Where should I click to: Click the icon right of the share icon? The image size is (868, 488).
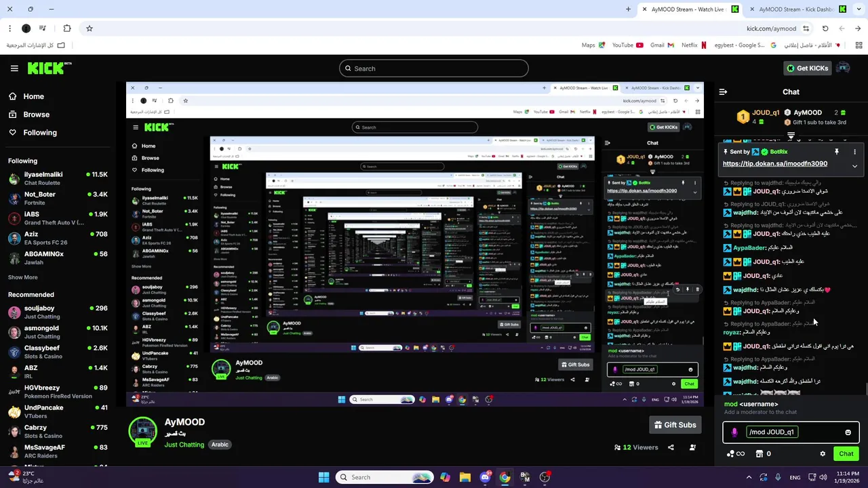692,447
